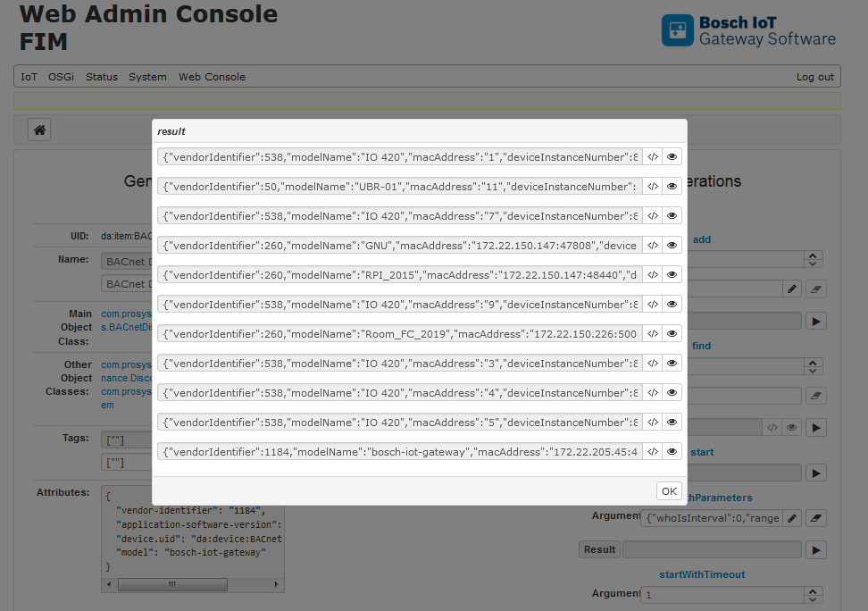Click the up arrow stepper beside the add field
Screen dimensions: 868x611
(x=813, y=255)
